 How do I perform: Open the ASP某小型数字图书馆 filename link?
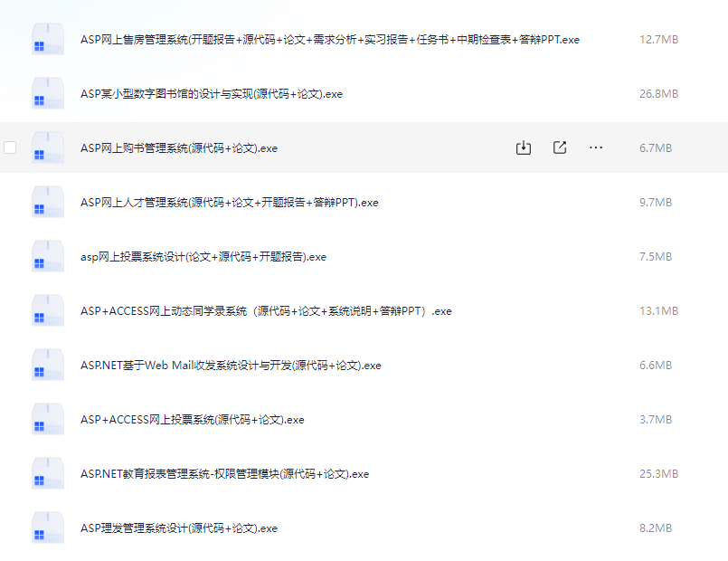tap(213, 93)
